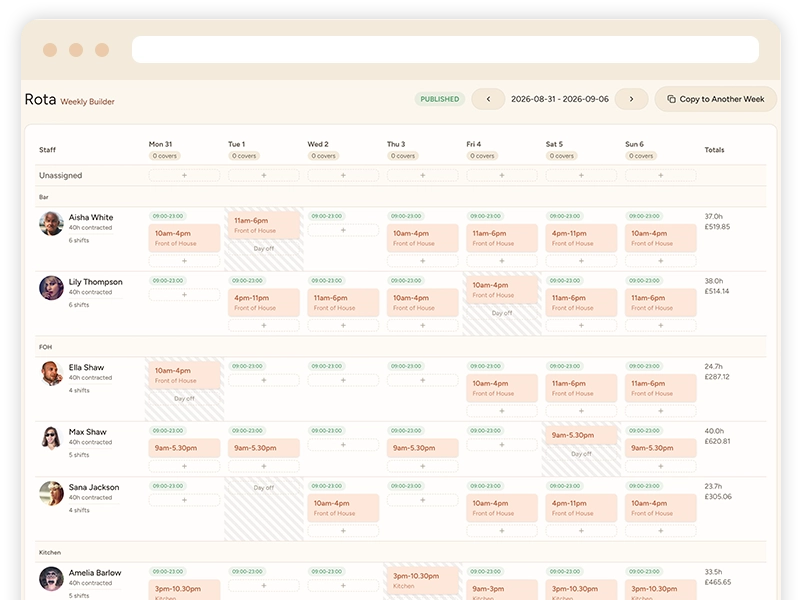The width and height of the screenshot is (800, 600).
Task: Click Aisha White's Monday 09:00-23:00 availability tag
Action: [168, 216]
